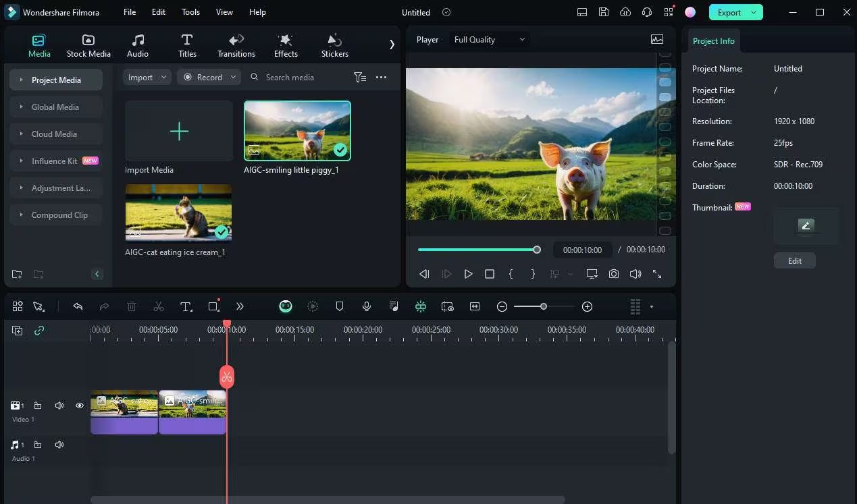857x504 pixels.
Task: Open the media filter icon
Action: [x=360, y=78]
